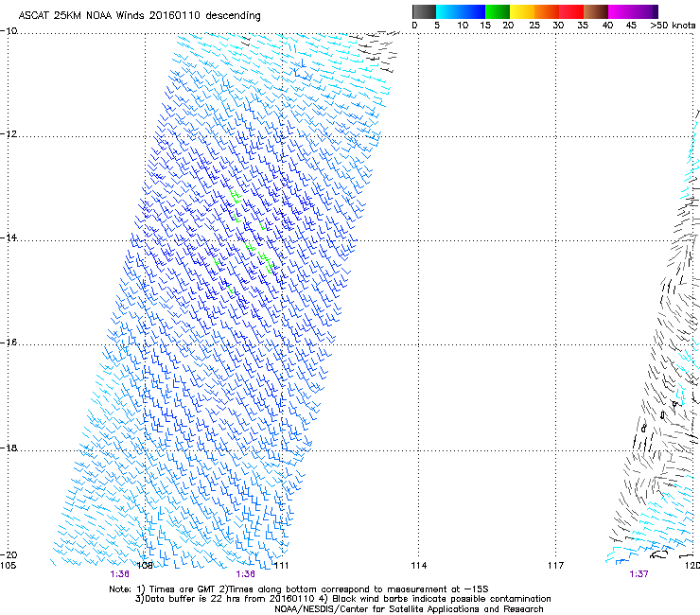Screen dimensions: 700x615
Task: Click the 1:37 swath time label
Action: click(639, 574)
